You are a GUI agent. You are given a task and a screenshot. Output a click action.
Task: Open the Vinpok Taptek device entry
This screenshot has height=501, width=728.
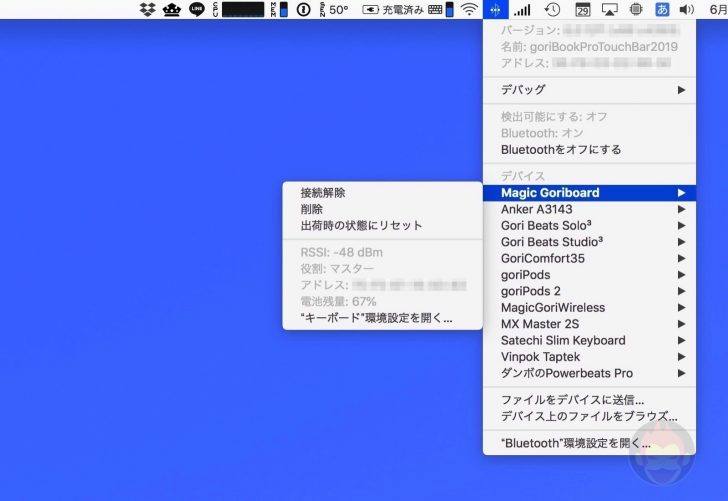click(x=589, y=357)
